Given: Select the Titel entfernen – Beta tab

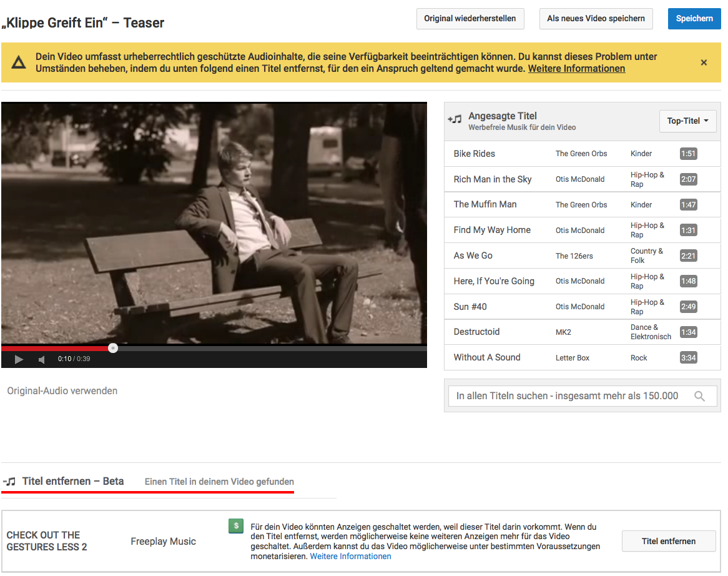Looking at the screenshot, I should (72, 481).
